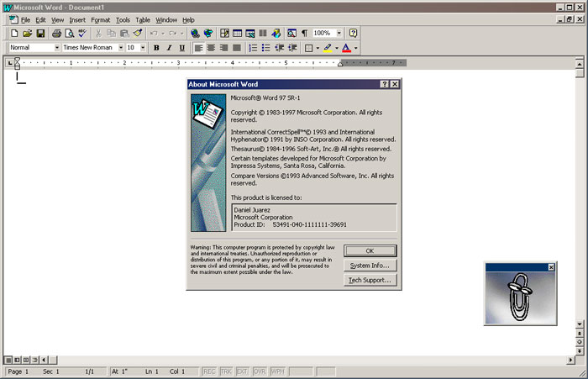Click the Tech Support... button
The height and width of the screenshot is (379, 588).
point(370,280)
